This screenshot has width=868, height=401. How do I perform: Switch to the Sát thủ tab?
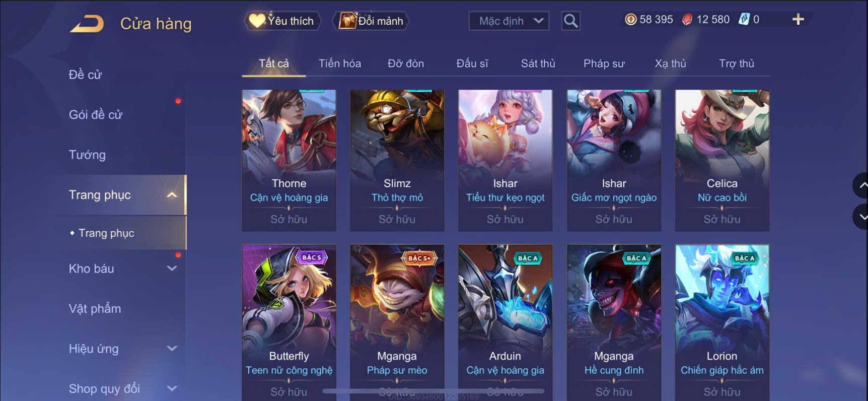[x=538, y=63]
